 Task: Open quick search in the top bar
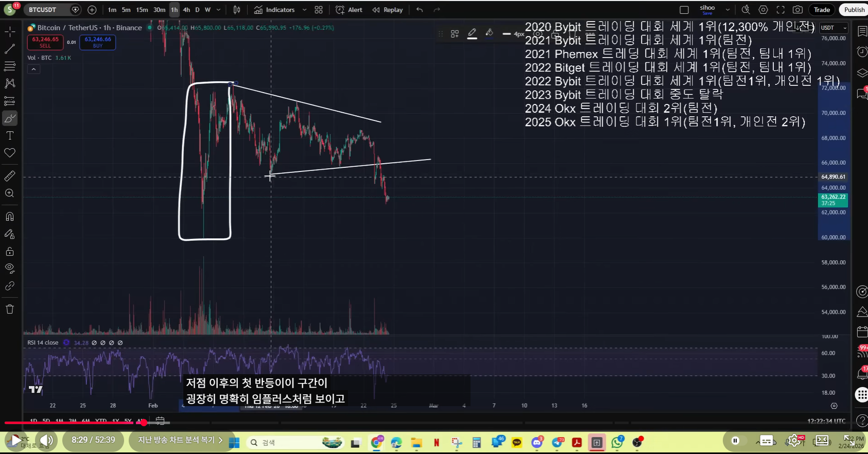pyautogui.click(x=745, y=10)
